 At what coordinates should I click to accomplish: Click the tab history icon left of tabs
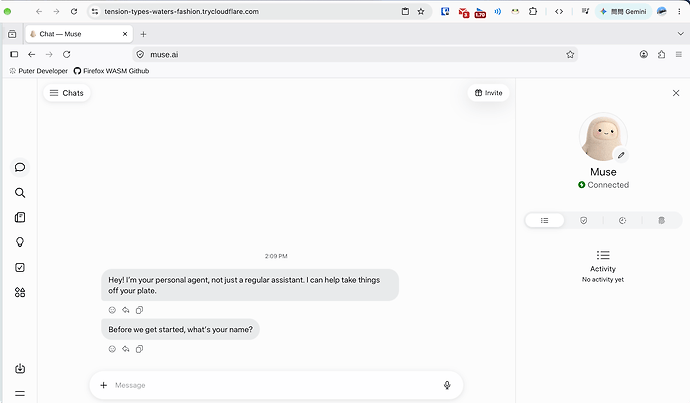click(12, 34)
